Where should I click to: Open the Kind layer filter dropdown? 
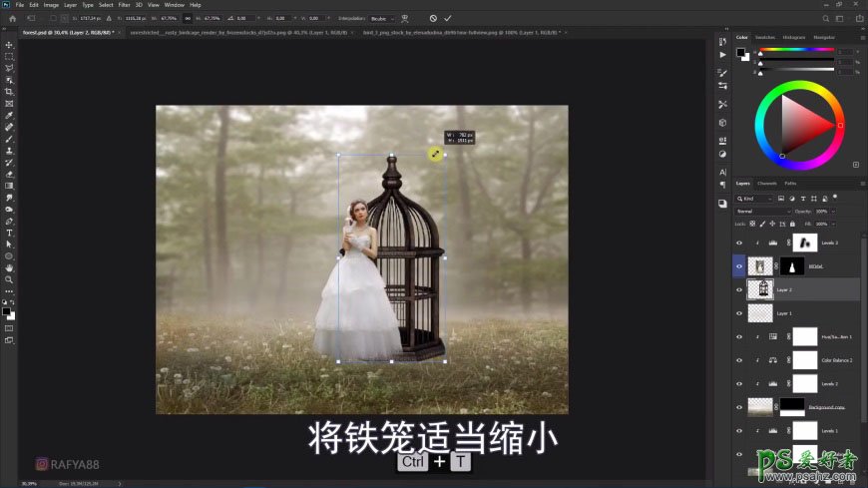click(754, 199)
